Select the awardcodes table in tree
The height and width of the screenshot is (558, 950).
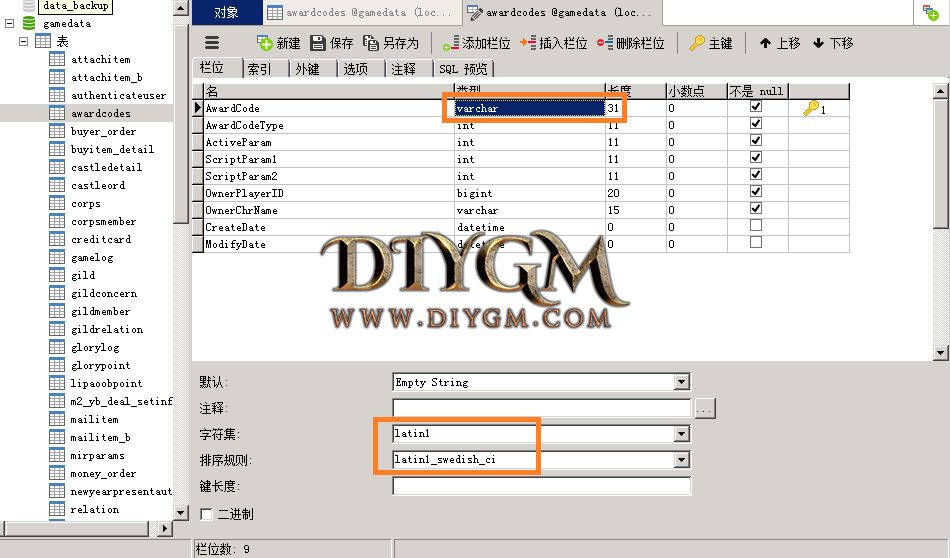(x=101, y=113)
